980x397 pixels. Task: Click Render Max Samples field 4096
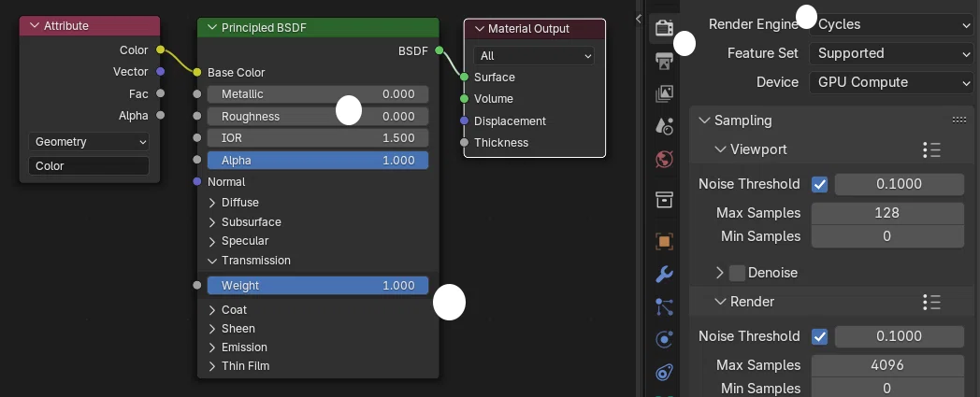click(x=887, y=365)
